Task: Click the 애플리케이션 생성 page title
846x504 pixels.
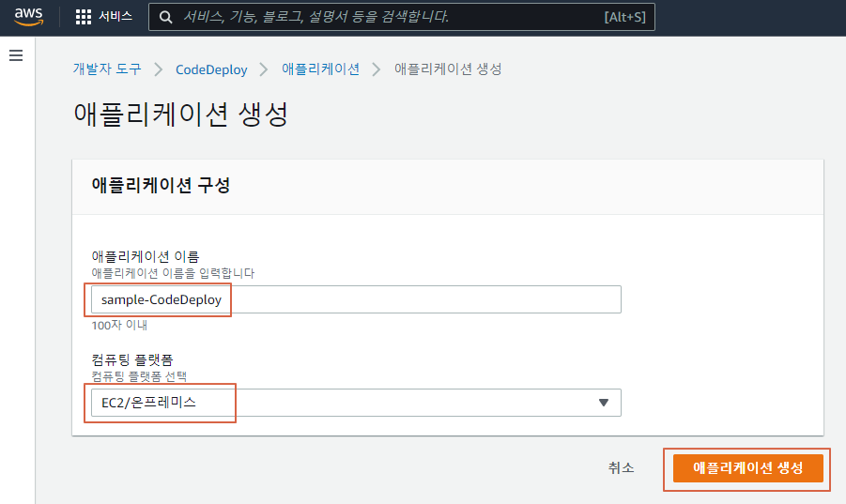Action: (180, 114)
